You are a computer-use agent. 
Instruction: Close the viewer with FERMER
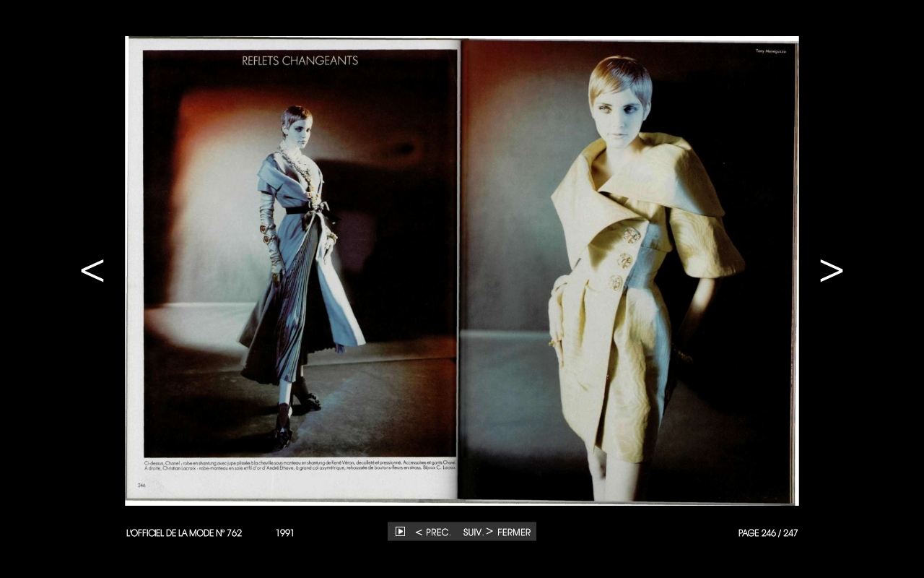tap(513, 532)
